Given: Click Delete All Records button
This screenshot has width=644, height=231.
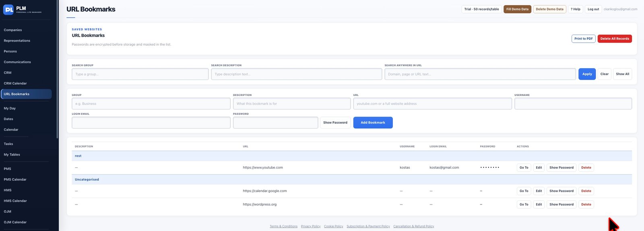Looking at the screenshot, I should pyautogui.click(x=615, y=39).
